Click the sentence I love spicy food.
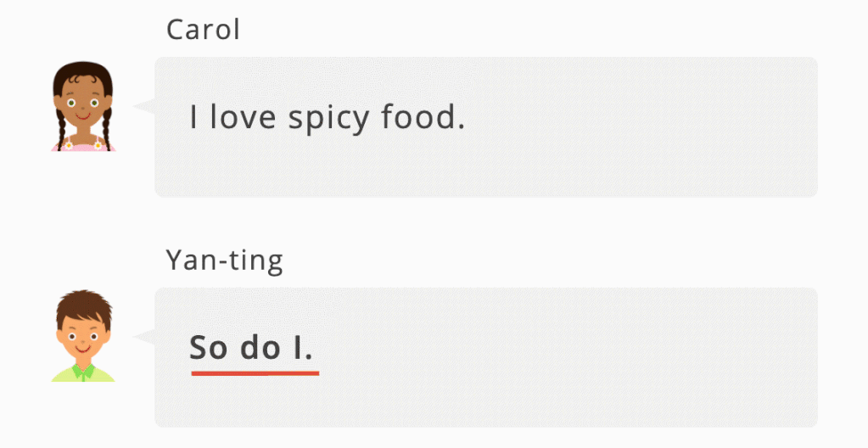The width and height of the screenshot is (868, 448). coord(328,118)
